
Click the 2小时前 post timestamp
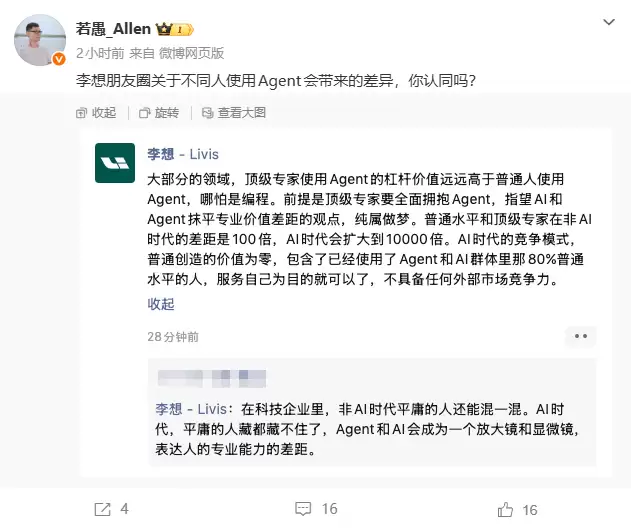coord(100,52)
